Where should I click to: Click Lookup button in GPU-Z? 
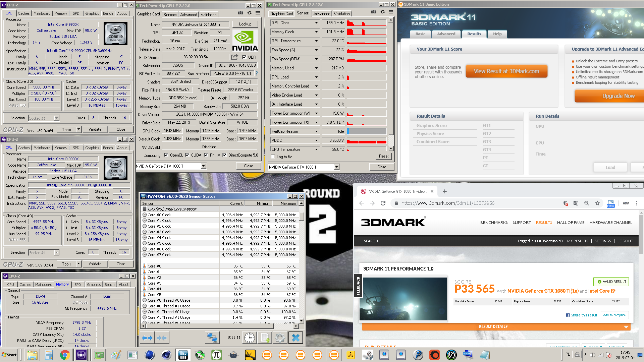[245, 24]
